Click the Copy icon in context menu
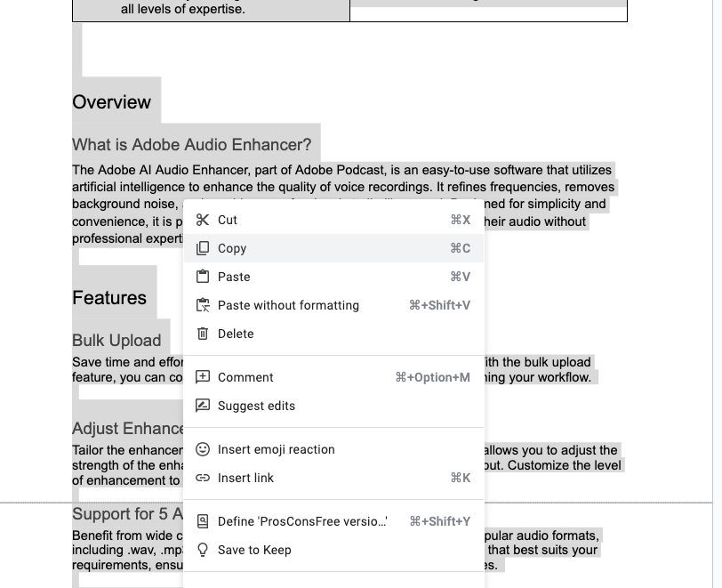 (203, 248)
